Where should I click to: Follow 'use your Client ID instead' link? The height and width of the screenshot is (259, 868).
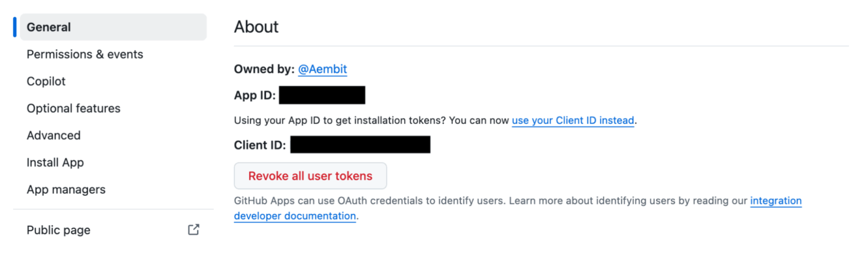coord(572,120)
